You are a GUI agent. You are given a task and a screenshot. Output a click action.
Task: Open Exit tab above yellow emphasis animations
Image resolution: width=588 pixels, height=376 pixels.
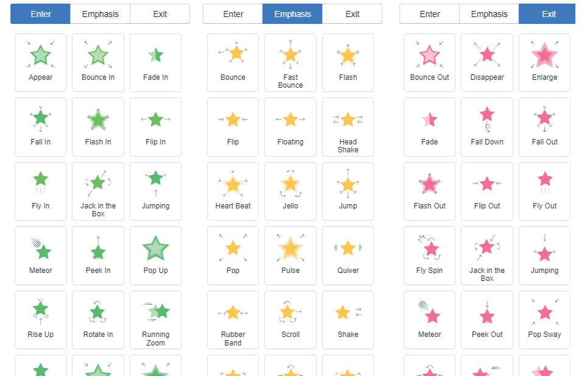coord(352,14)
